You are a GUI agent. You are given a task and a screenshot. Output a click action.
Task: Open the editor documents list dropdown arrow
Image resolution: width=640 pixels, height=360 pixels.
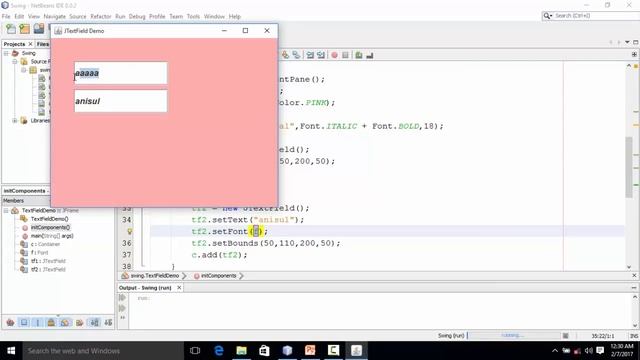627,42
